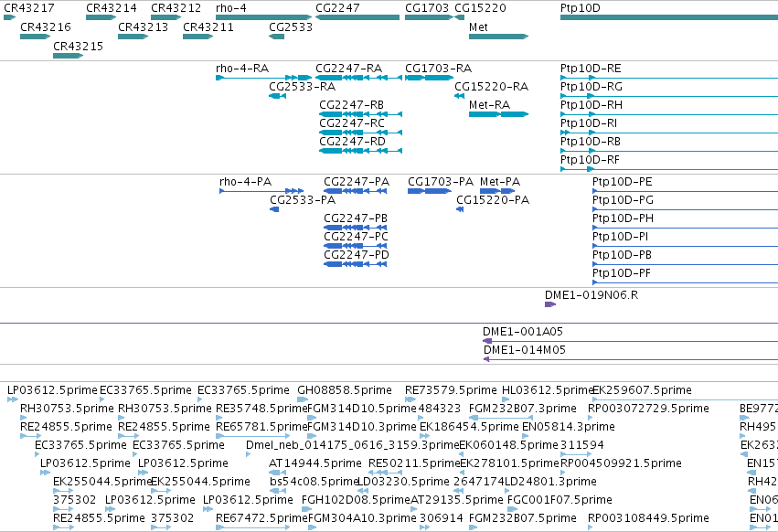Click the CG1703 gene arrow
Screen dimensions: 778x532
click(429, 17)
